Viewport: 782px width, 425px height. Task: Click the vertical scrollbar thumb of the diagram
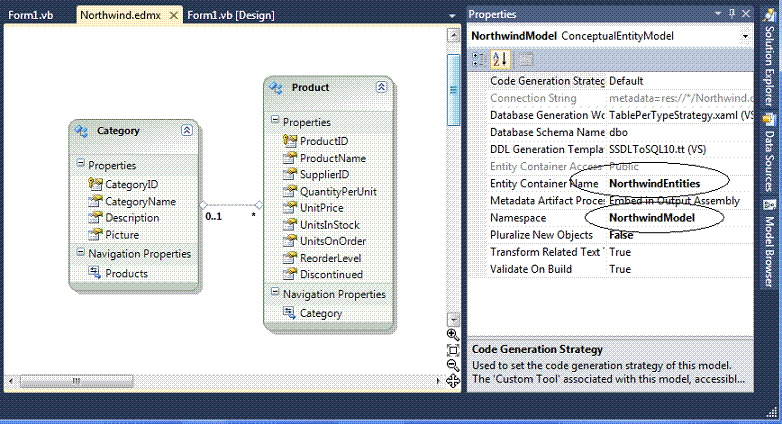click(453, 90)
